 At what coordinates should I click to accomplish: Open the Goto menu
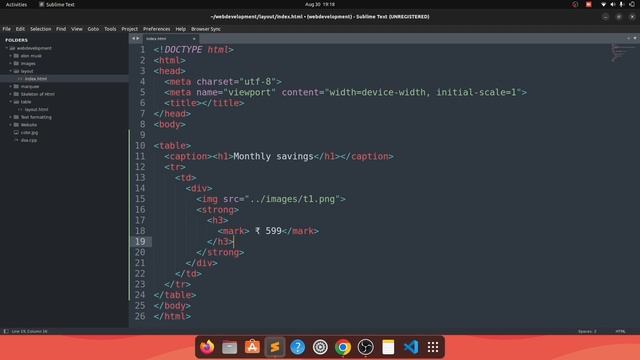(x=93, y=29)
